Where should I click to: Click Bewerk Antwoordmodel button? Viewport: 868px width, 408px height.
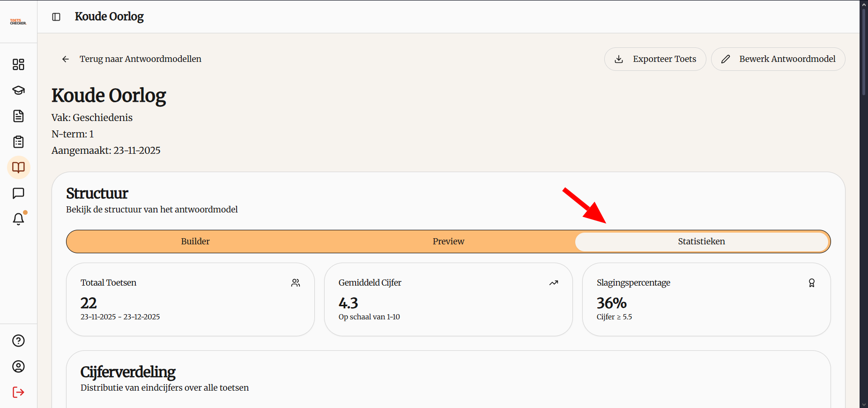[x=778, y=59]
